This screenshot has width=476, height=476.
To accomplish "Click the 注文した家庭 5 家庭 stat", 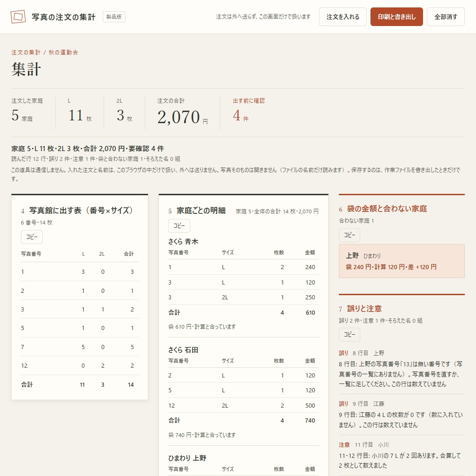I will (27, 112).
